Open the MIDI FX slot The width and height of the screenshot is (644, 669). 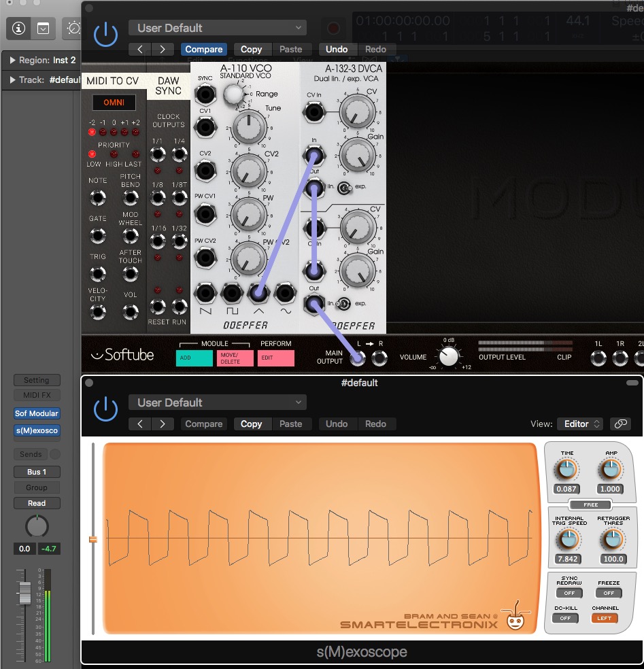pos(37,395)
